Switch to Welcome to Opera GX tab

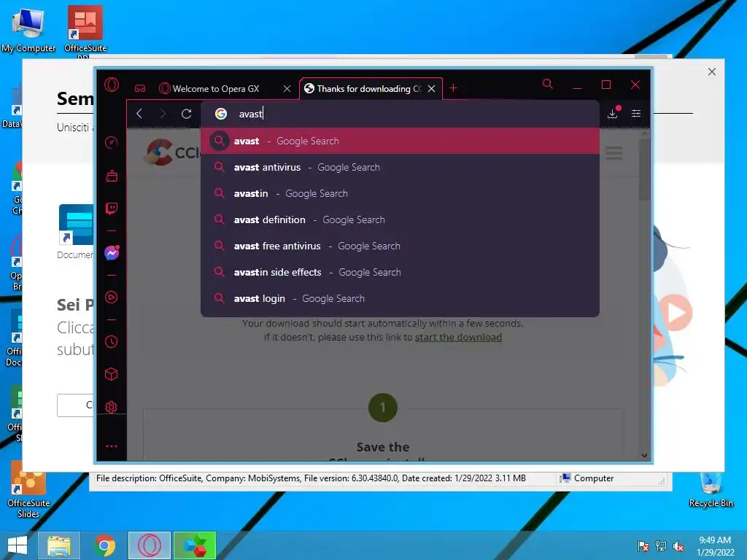point(216,88)
